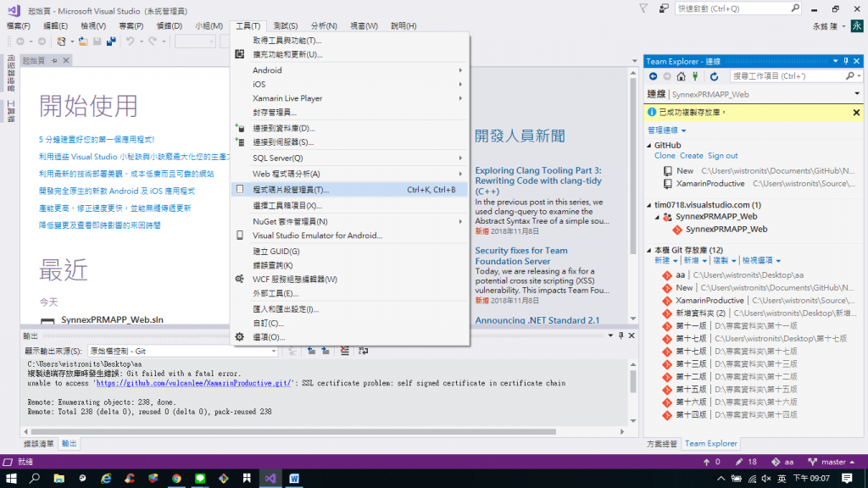The height and width of the screenshot is (488, 868).
Task: Open Word taskbar icon
Action: [294, 478]
